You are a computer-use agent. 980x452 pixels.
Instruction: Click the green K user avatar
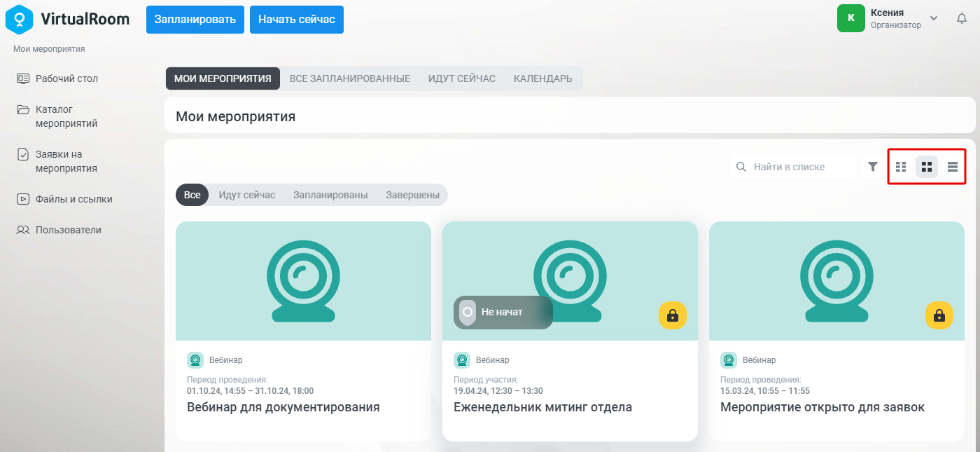851,18
